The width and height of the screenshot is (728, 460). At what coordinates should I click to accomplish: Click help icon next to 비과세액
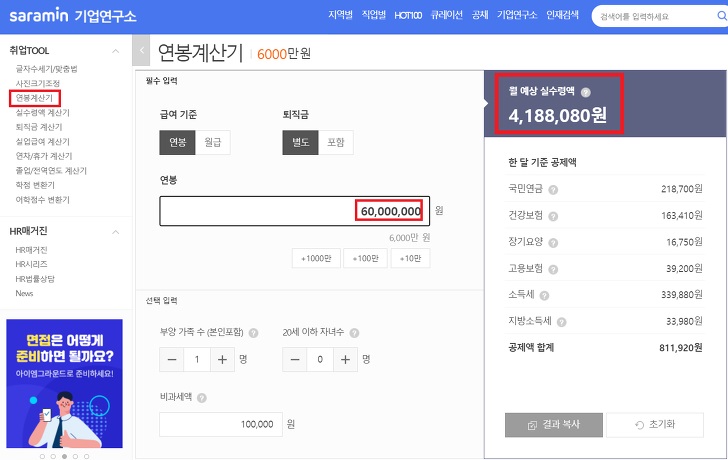pos(202,398)
